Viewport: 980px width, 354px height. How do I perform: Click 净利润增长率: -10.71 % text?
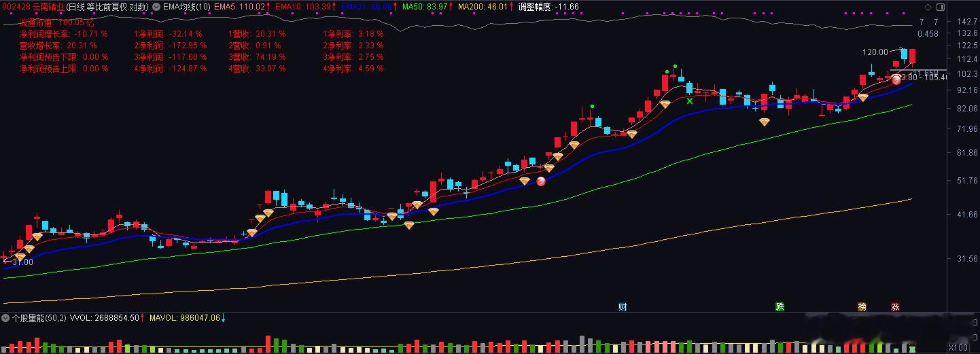pos(63,33)
